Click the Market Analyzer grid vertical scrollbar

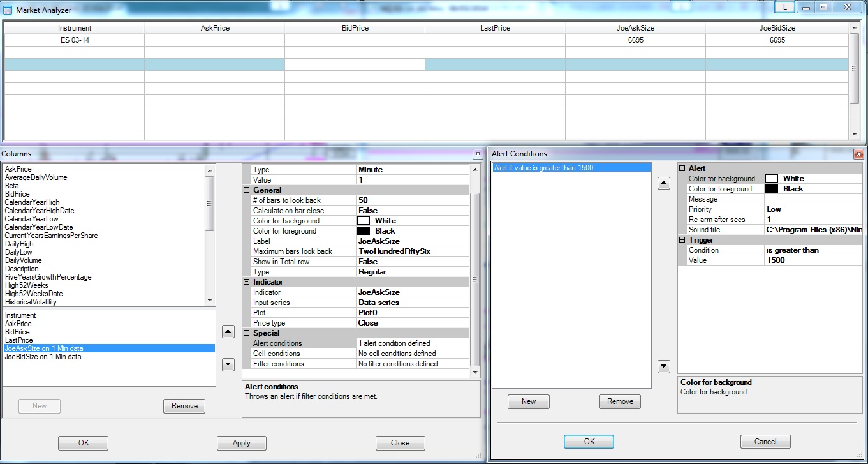[x=855, y=80]
